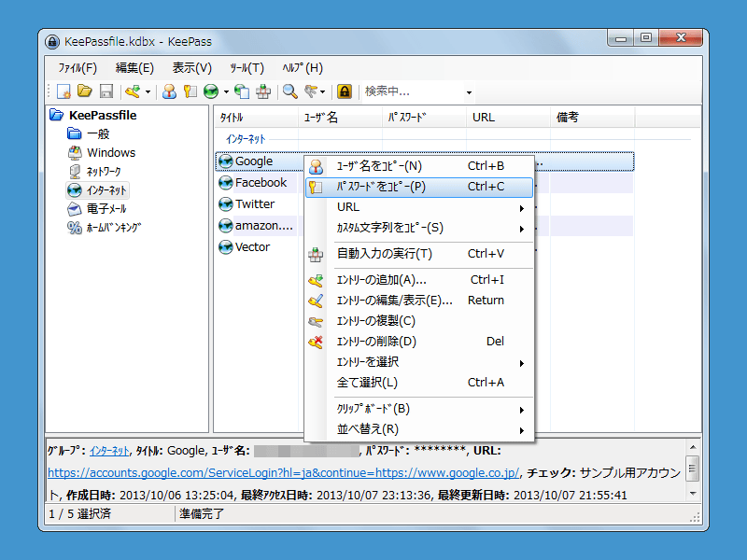Viewport: 747px width, 560px height.
Task: Click the ユーザ名 column header
Action: click(x=340, y=118)
